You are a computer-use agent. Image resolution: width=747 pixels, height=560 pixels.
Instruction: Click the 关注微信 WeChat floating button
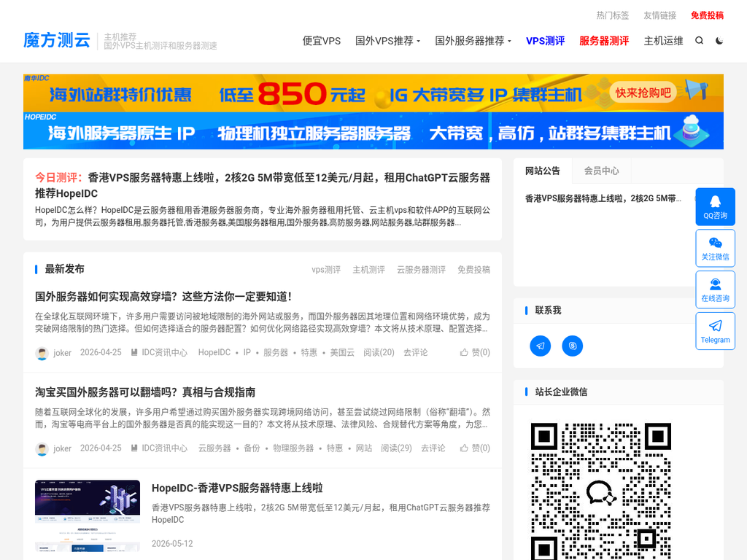[715, 248]
